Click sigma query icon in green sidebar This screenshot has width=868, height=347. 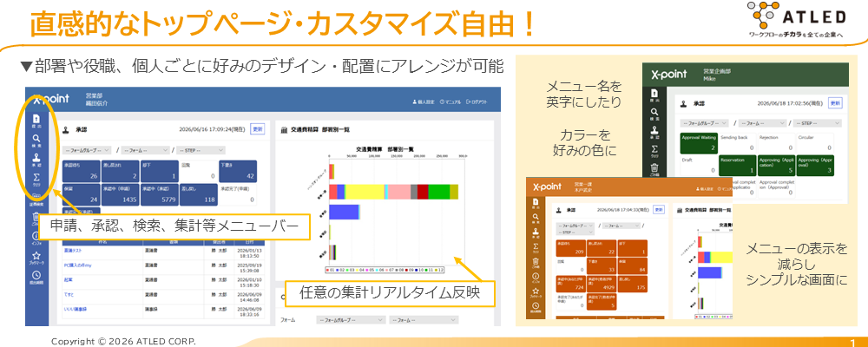click(654, 154)
